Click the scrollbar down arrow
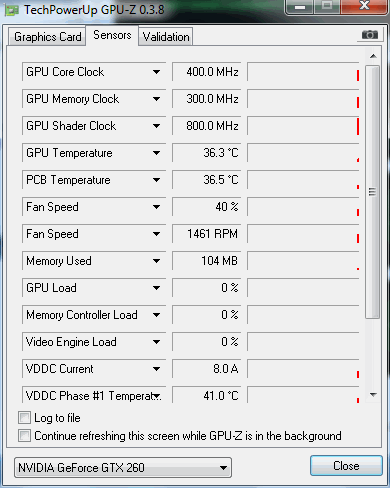 pos(373,395)
